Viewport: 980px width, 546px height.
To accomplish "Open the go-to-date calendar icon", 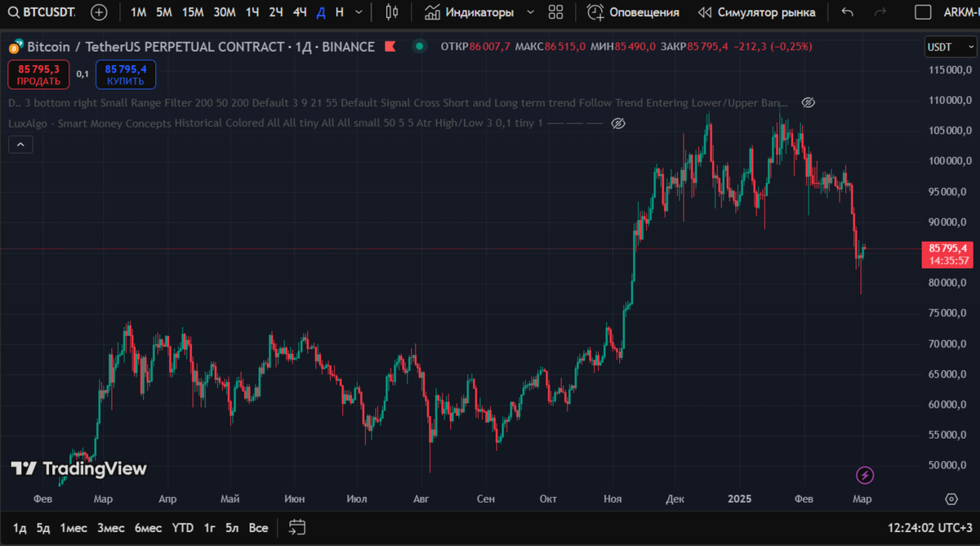I will pyautogui.click(x=297, y=528).
